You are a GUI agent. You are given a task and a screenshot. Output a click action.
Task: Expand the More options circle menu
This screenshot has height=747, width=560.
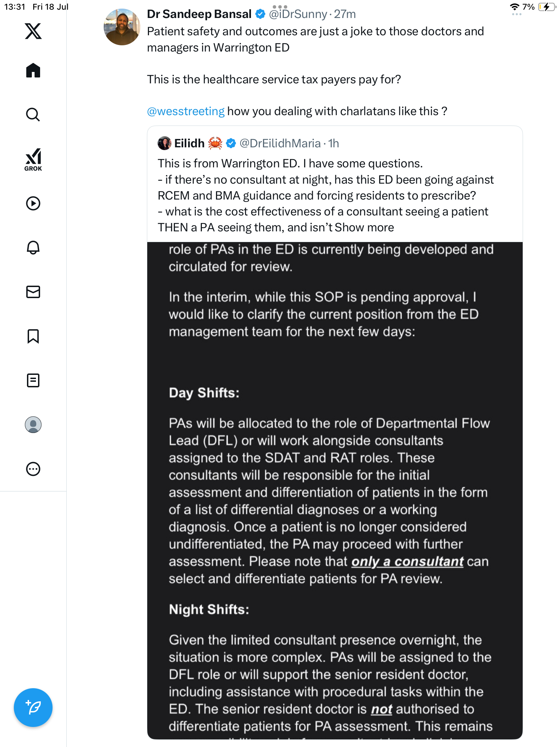coord(33,469)
